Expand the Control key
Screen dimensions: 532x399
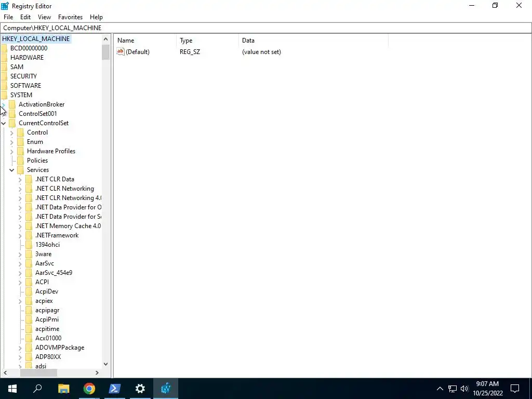coord(12,132)
